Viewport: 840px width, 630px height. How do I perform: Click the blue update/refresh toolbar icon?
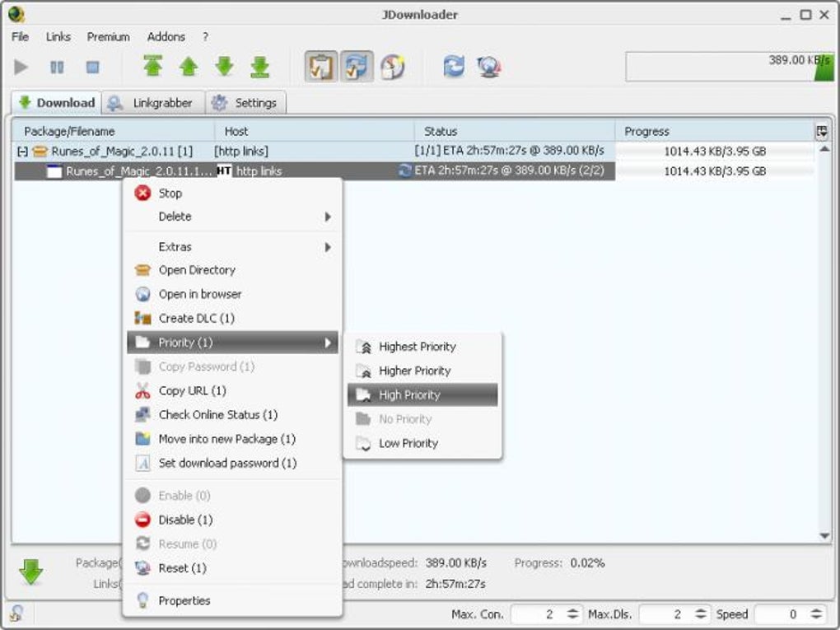pos(454,67)
